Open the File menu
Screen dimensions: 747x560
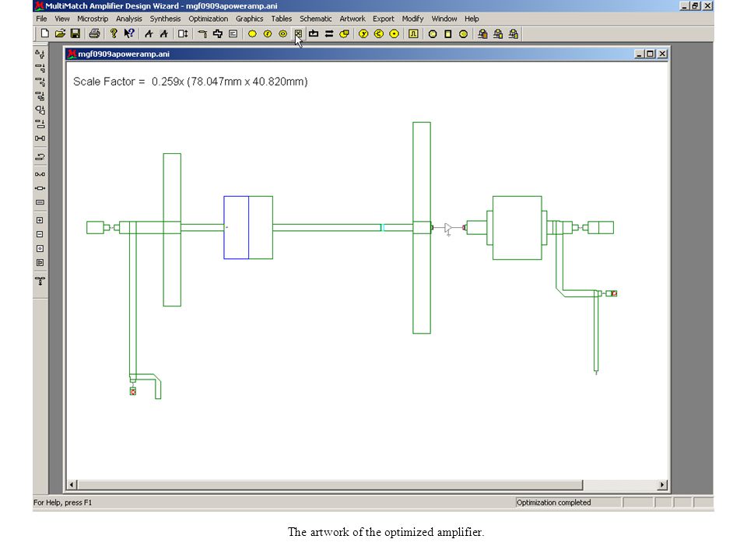click(x=41, y=19)
